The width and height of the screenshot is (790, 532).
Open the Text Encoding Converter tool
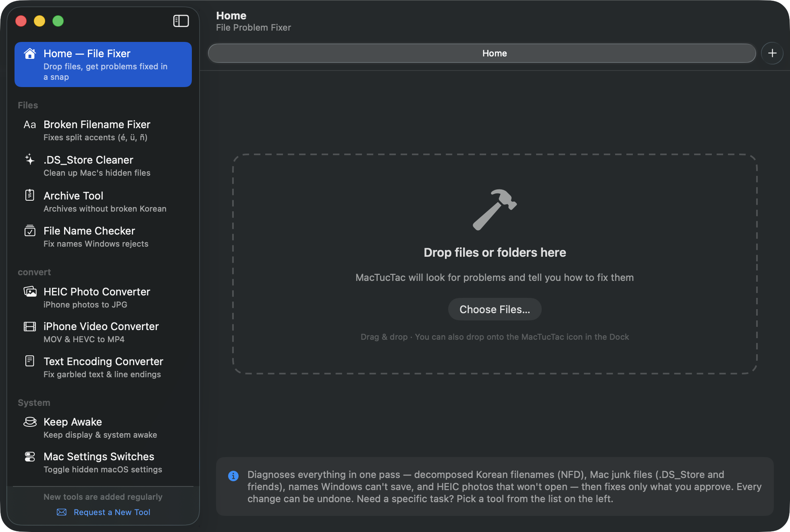[103, 368]
